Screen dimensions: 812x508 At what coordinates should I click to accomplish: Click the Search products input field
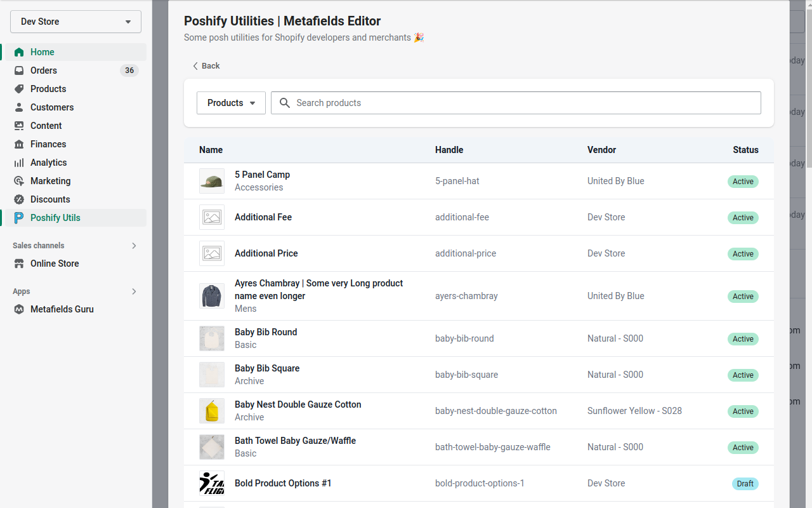516,103
